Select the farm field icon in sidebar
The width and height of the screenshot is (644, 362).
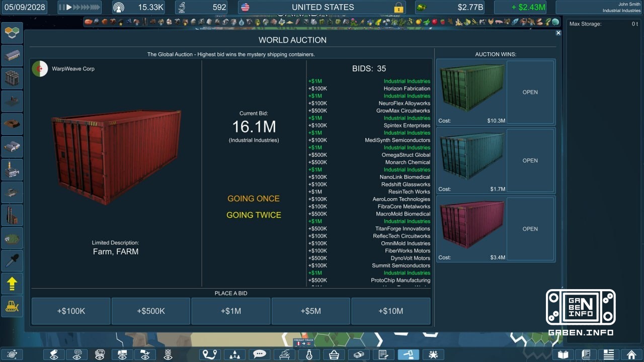pyautogui.click(x=13, y=238)
